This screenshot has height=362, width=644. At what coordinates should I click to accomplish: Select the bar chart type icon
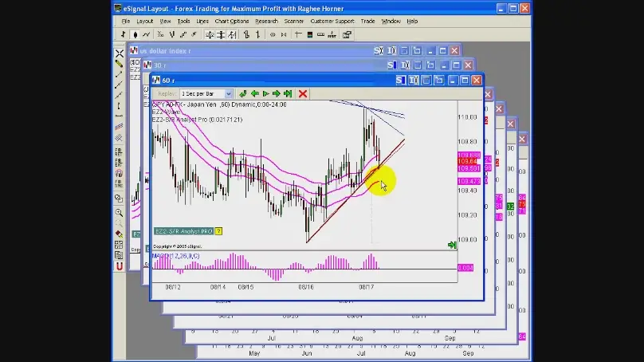point(124,35)
